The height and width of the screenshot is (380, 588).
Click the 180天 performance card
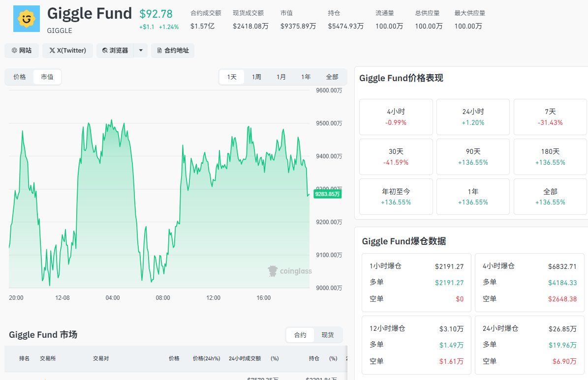pos(550,157)
